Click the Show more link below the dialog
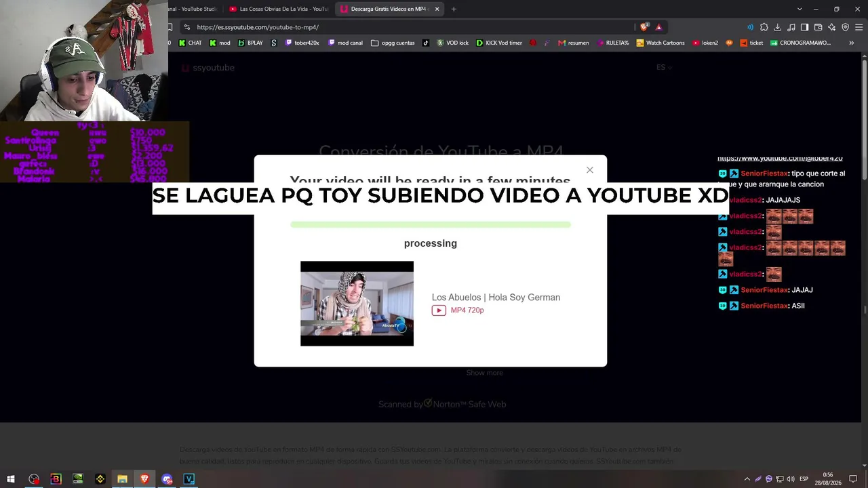 [484, 373]
